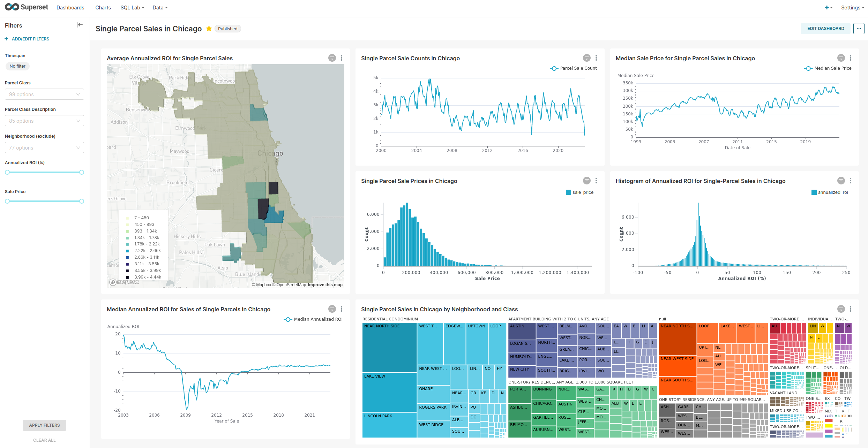Open the treemap chart's kebab menu
This screenshot has width=868, height=448.
[x=851, y=309]
